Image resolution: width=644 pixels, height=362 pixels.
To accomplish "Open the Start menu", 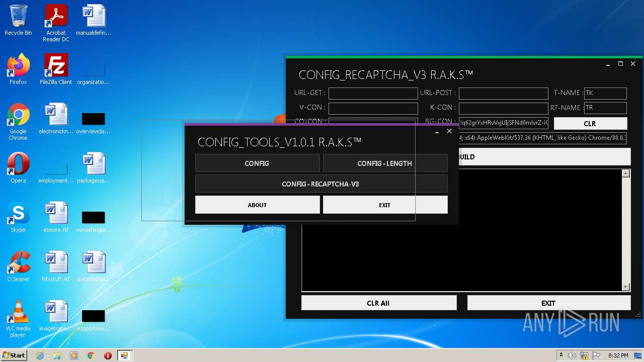I will tap(14, 355).
